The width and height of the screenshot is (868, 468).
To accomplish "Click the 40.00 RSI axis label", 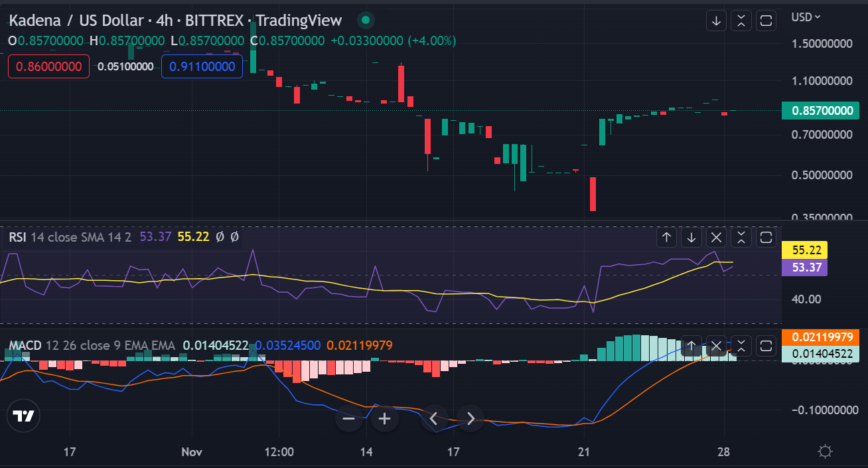I will click(x=807, y=299).
